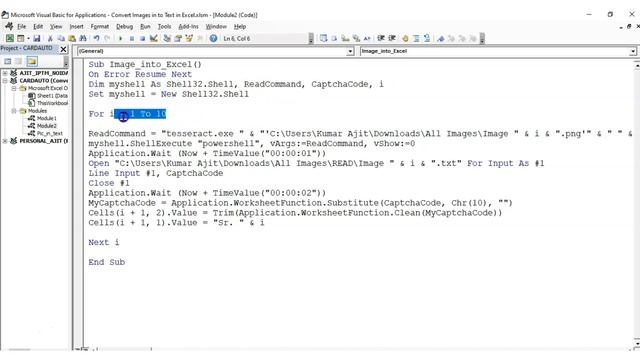Click the 'Next i' code line
Viewport: 640px width, 360px height.
point(104,242)
